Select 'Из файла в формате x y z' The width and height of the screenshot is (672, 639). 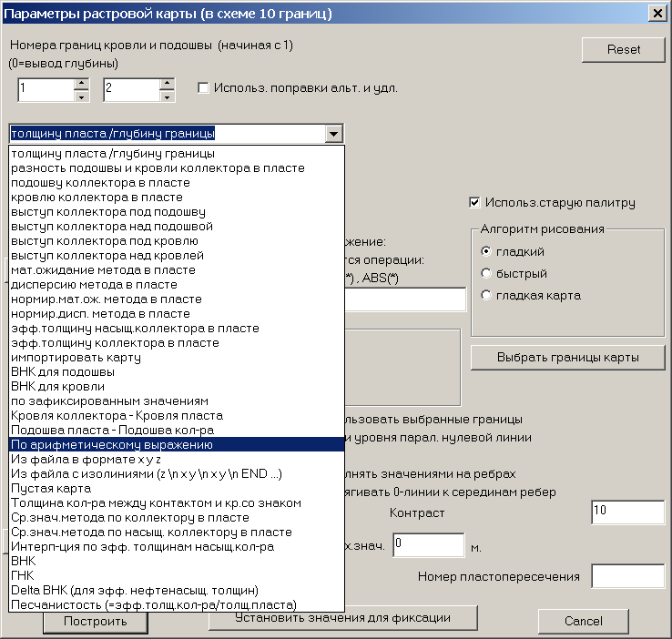177,459
